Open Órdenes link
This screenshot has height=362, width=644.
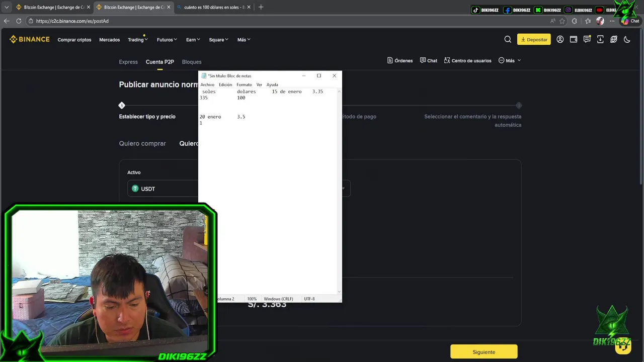point(400,60)
